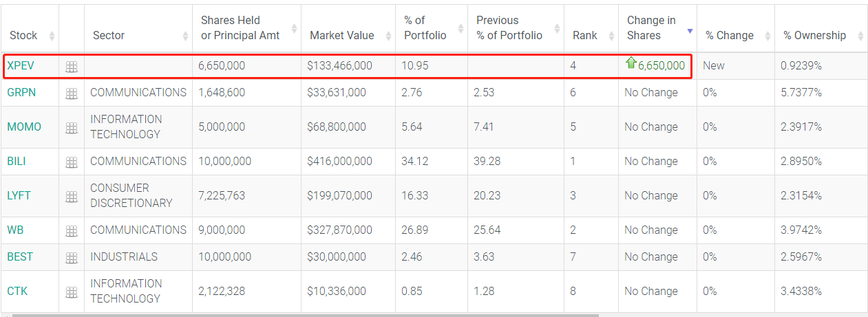Viewport: 868px width, 317px height.
Task: Open the BILI stock link
Action: tap(17, 161)
